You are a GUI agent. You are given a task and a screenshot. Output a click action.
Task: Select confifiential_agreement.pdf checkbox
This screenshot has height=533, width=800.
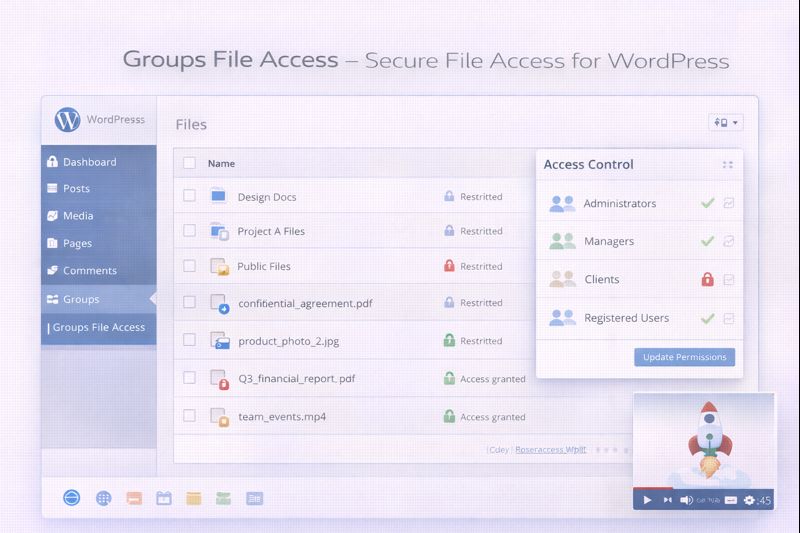189,302
